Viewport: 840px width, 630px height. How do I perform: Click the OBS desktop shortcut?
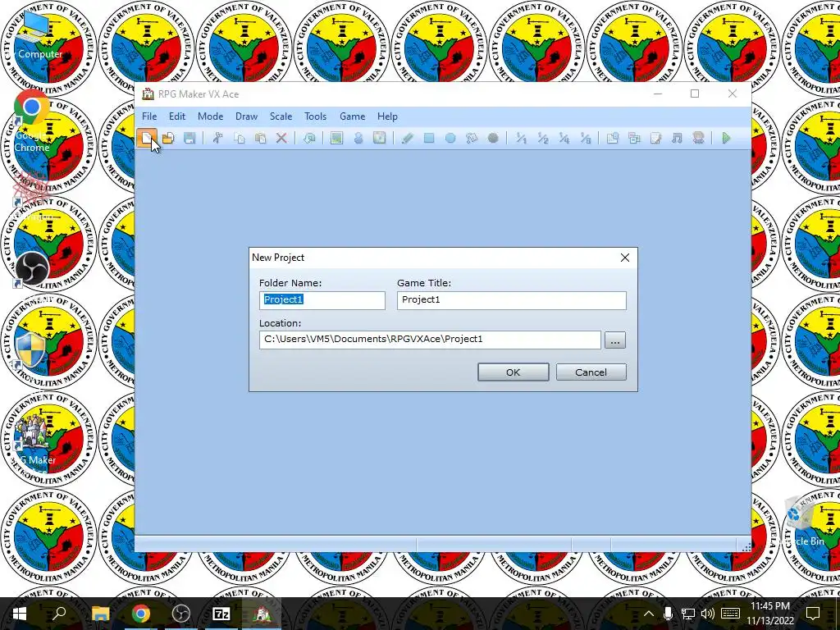(32, 271)
